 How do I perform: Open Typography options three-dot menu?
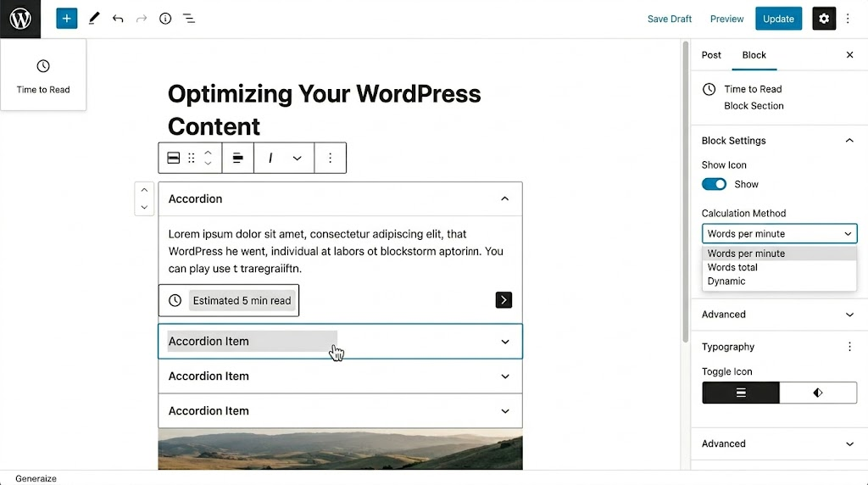849,347
